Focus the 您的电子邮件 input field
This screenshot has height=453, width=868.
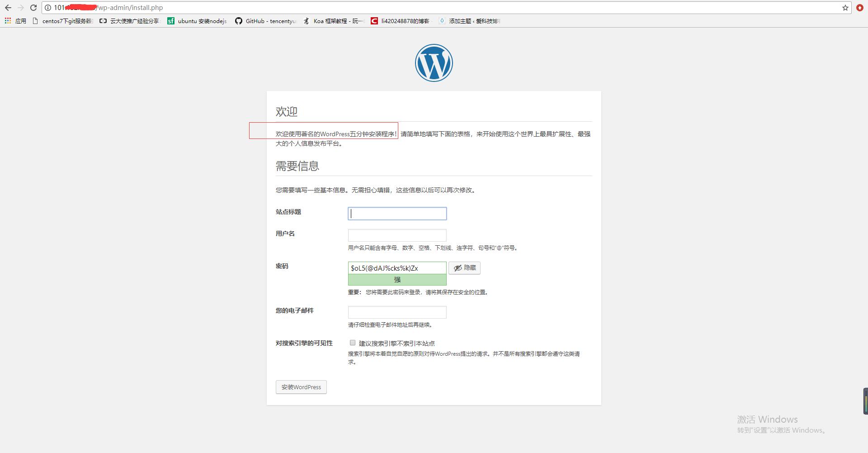(397, 312)
